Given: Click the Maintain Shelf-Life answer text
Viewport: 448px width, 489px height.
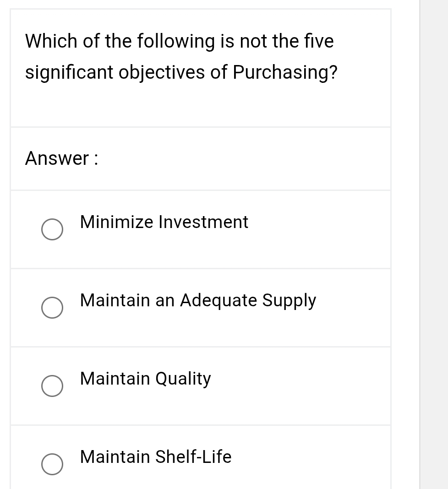Looking at the screenshot, I should tap(155, 457).
